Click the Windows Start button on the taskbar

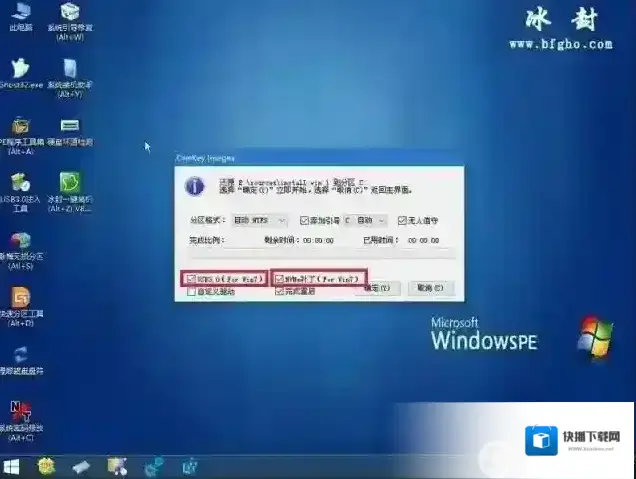[13, 466]
